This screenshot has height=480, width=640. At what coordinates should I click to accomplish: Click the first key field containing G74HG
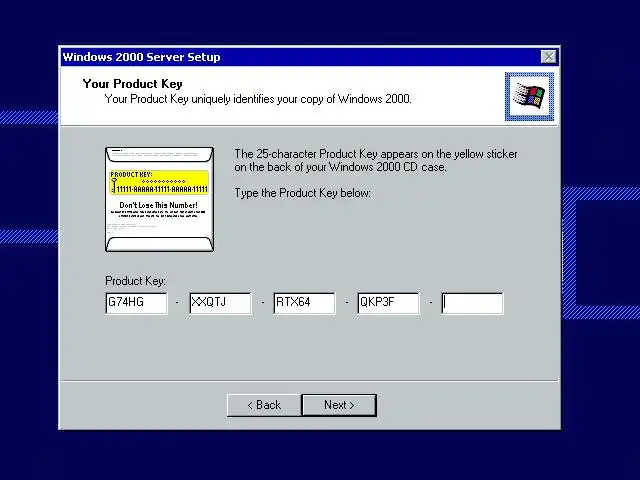[136, 303]
